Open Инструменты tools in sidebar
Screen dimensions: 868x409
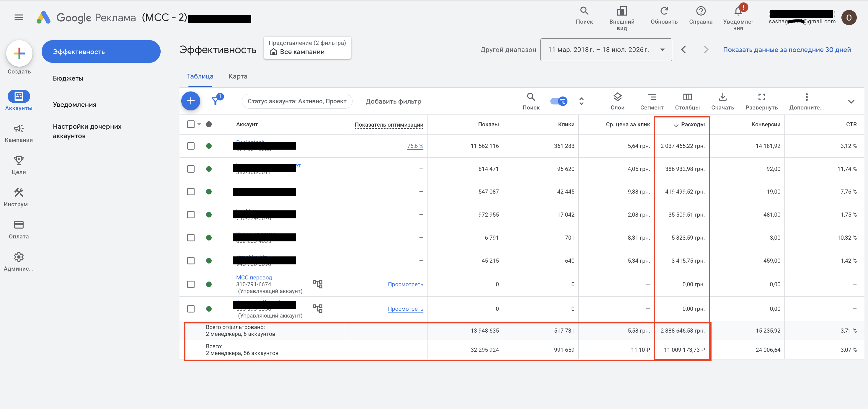click(19, 197)
